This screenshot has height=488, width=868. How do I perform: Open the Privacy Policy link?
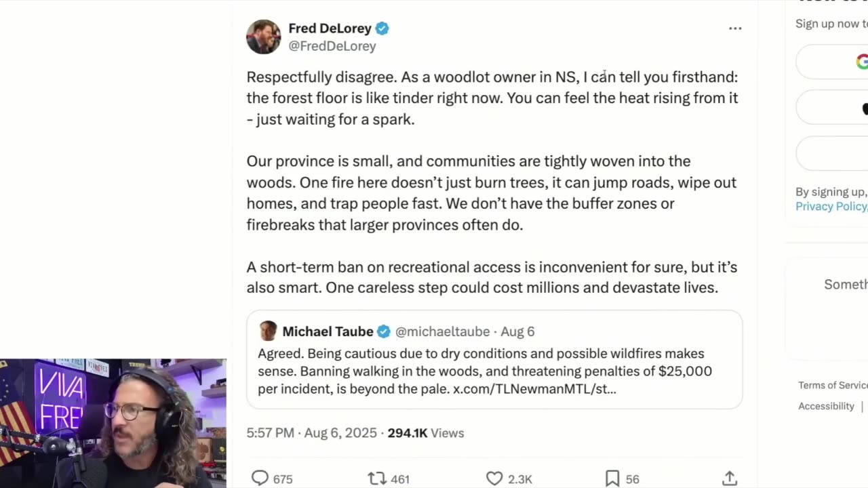tap(831, 207)
